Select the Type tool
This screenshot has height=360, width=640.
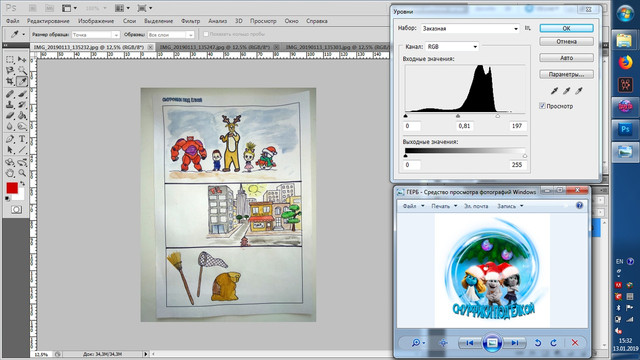pyautogui.click(x=22, y=139)
